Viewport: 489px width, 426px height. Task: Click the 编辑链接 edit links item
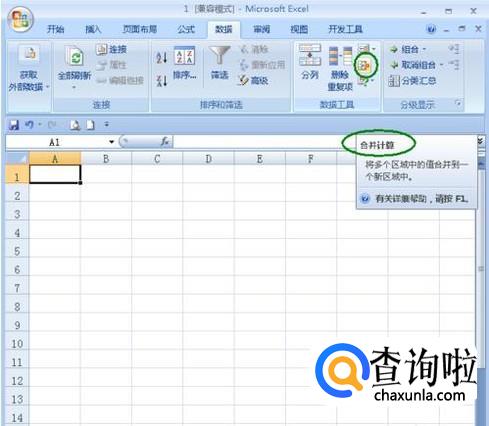120,80
